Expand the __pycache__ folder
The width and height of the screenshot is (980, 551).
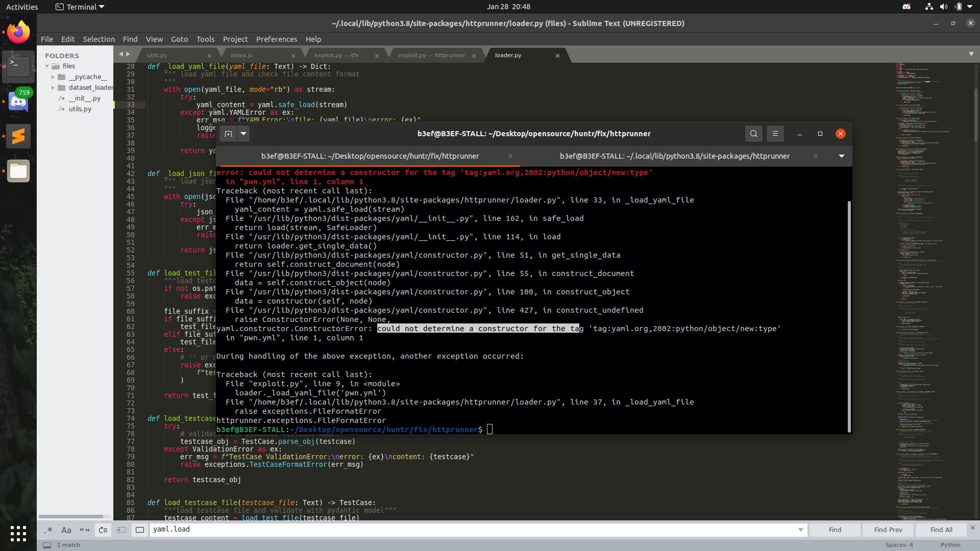[x=53, y=77]
